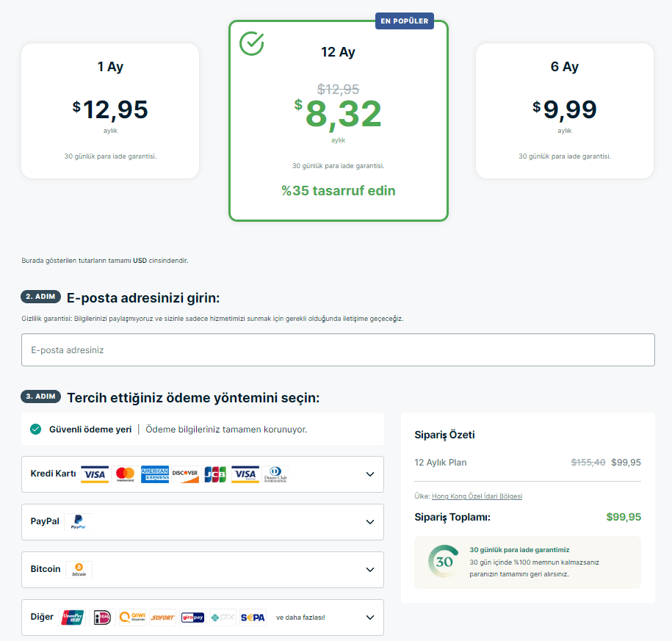Click the Mastercard logo icon
The height and width of the screenshot is (641, 672).
[125, 474]
